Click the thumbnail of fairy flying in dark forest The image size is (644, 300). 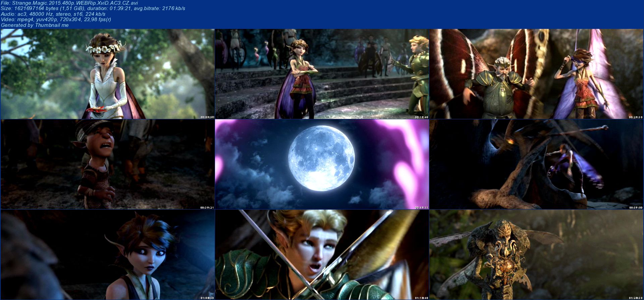tap(536, 164)
